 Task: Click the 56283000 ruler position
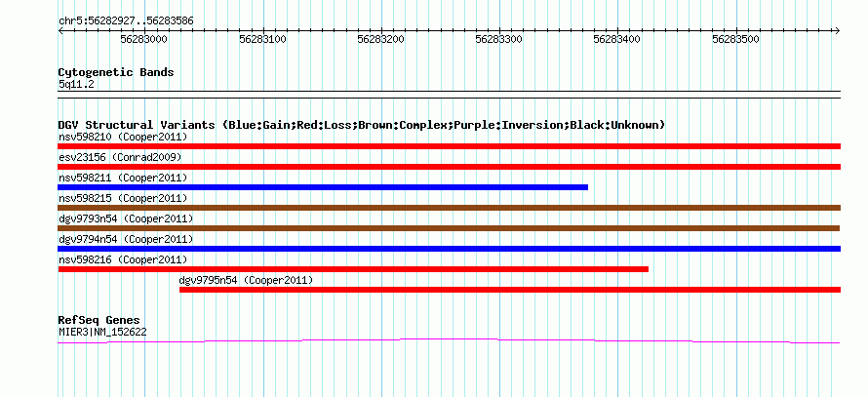pyautogui.click(x=143, y=39)
